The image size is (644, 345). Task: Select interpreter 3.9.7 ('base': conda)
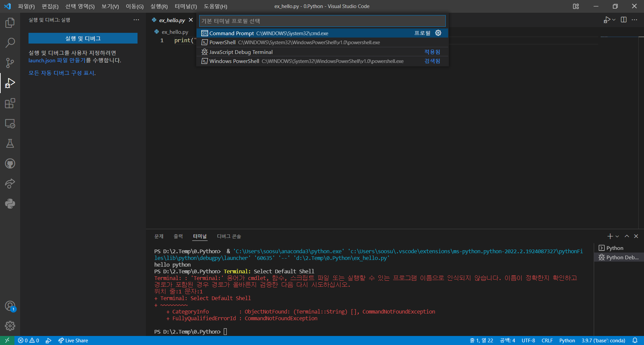click(x=603, y=340)
